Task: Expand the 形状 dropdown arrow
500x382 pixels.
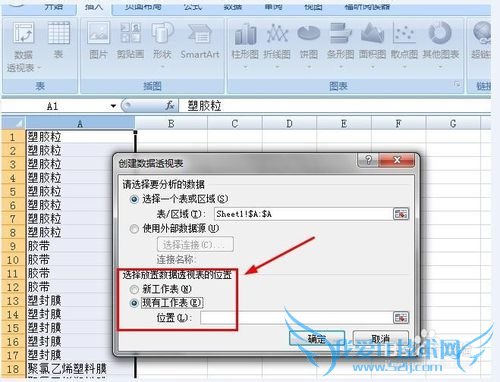Action: click(162, 67)
